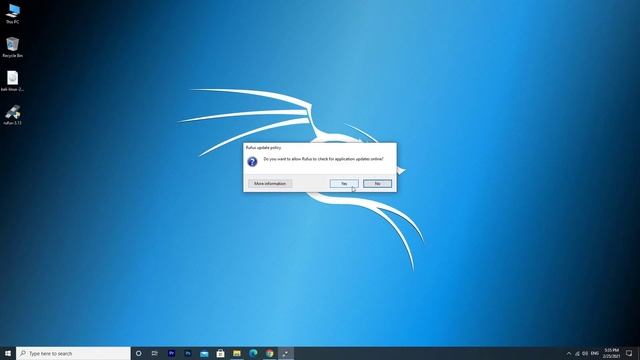640x360 pixels.
Task: Open network status in system tray
Action: point(577,353)
